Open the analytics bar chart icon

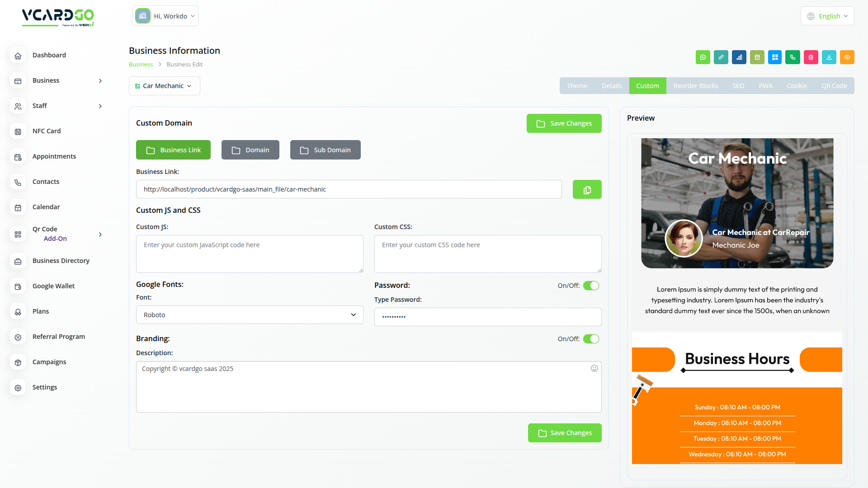(x=739, y=57)
